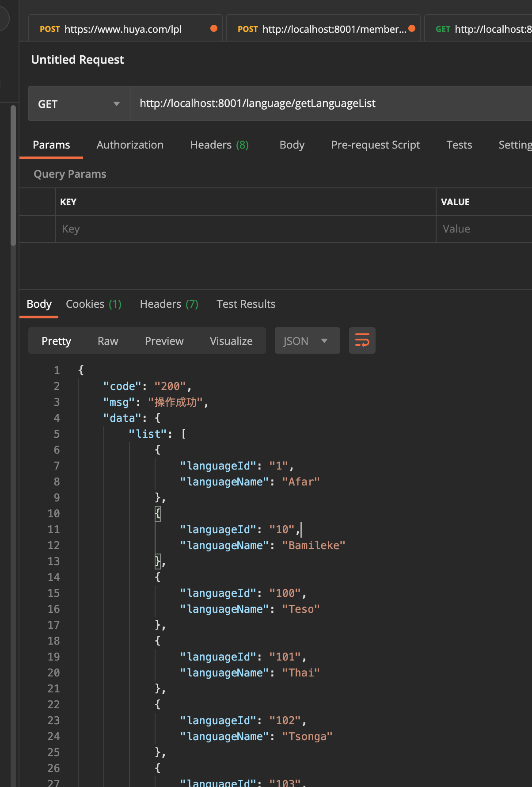Click the "code": "200" line
Screen dimensions: 532x787
tap(147, 386)
